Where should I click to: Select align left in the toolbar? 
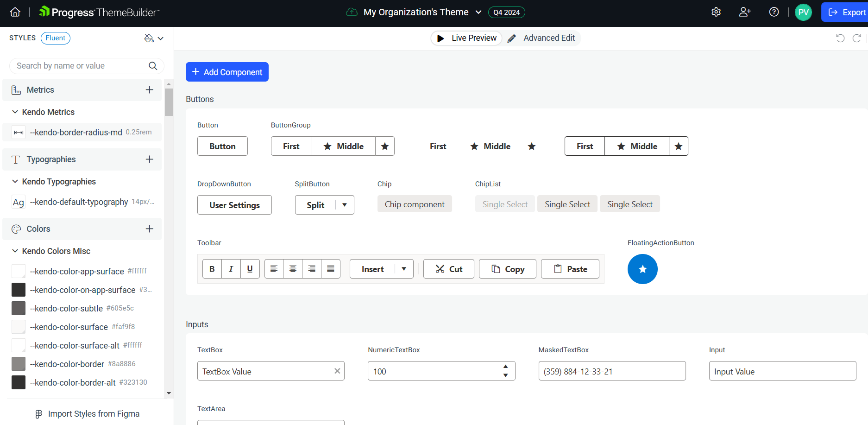274,269
